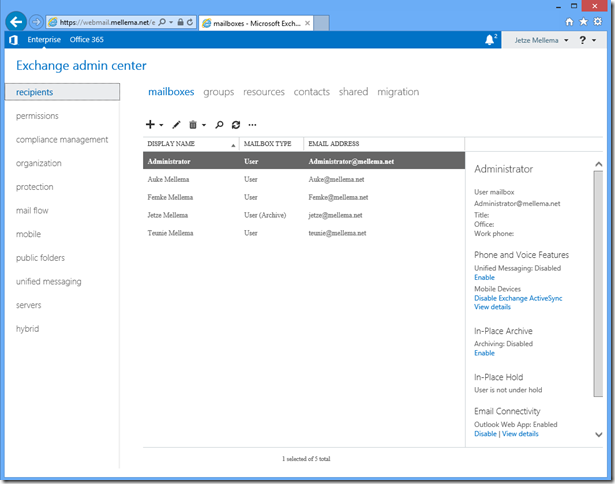Screen dimensions: 615x484
Task: Select the Jetze Mellema mailbox row
Action: pyautogui.click(x=171, y=214)
